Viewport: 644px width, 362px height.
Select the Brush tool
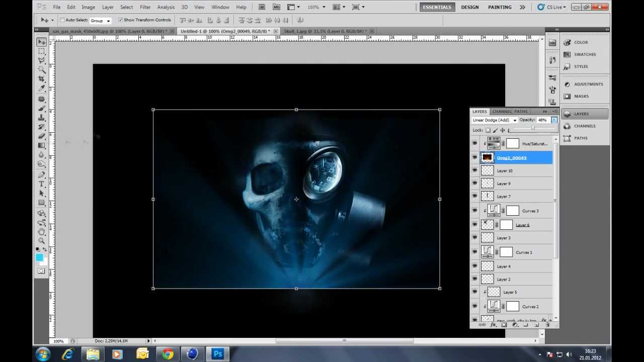pyautogui.click(x=41, y=109)
